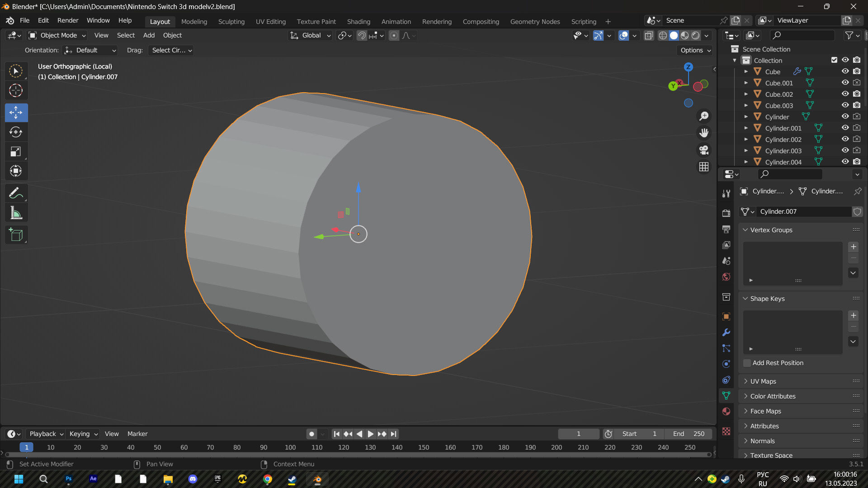868x488 pixels.
Task: Activate the Measure tool
Action: [x=16, y=212]
